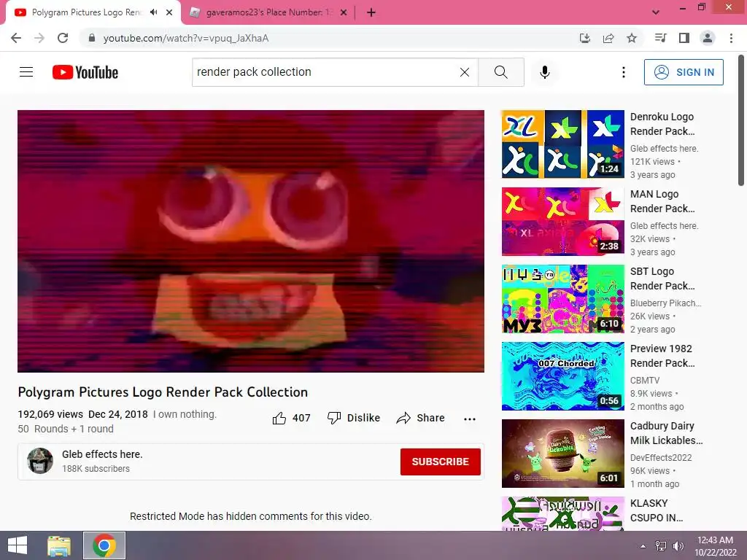Open site information lock icon
This screenshot has height=560, width=747.
tap(92, 38)
